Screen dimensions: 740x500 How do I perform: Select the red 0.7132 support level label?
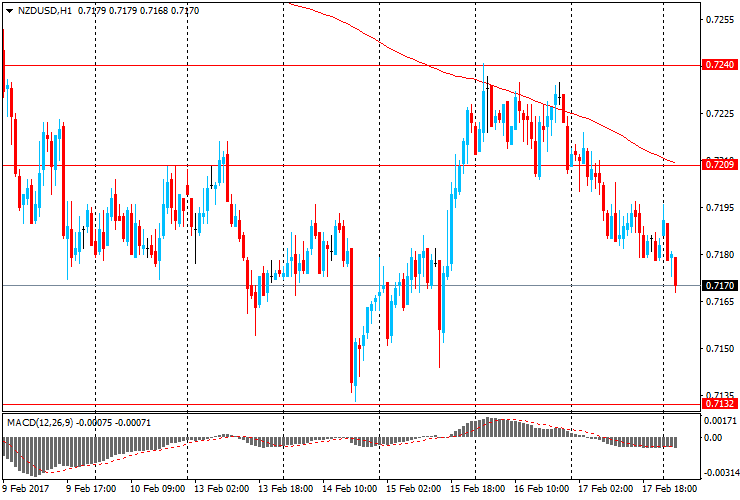(719, 404)
